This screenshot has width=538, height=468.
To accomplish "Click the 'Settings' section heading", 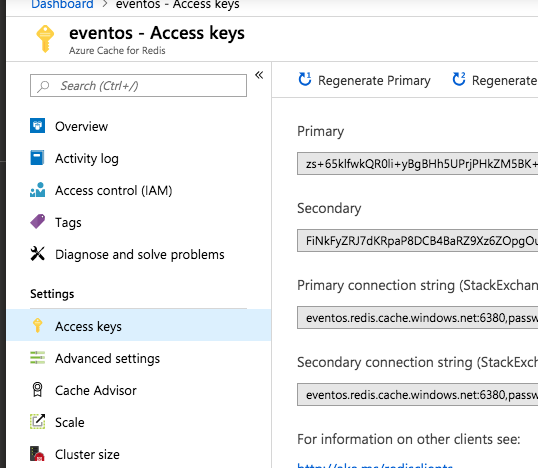I will click(52, 294).
